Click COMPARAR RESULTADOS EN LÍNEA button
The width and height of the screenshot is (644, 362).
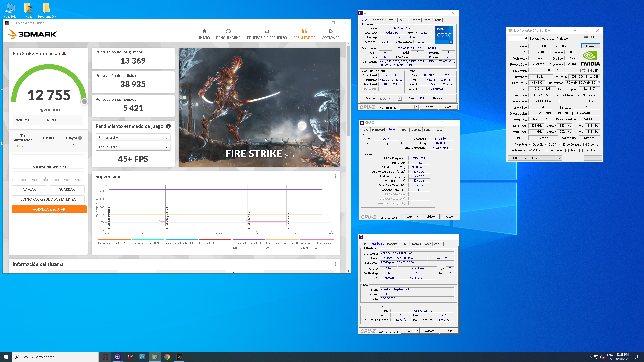[48, 199]
